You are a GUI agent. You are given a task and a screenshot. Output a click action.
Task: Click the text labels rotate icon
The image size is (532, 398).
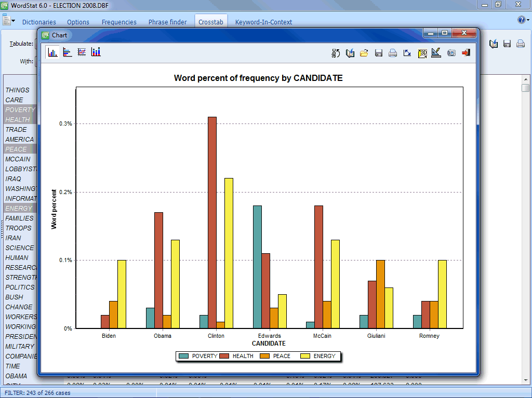[x=336, y=53]
